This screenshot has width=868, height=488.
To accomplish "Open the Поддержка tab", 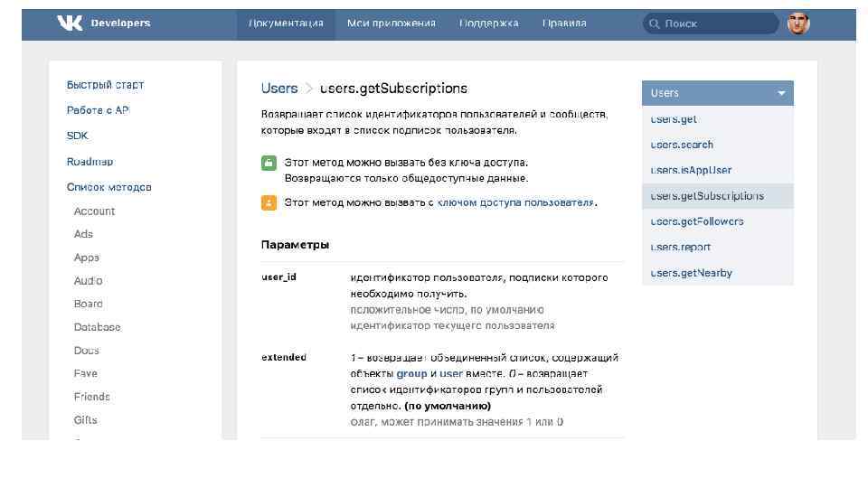I will (489, 23).
